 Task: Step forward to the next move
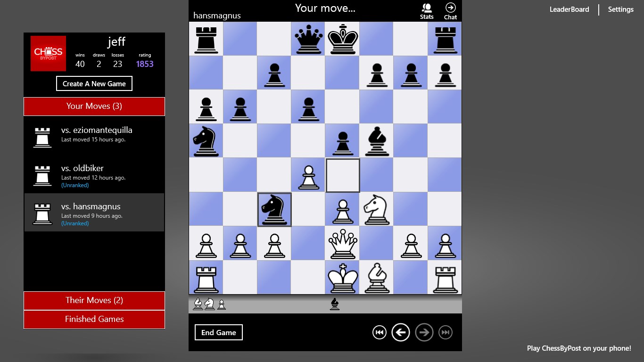(424, 332)
